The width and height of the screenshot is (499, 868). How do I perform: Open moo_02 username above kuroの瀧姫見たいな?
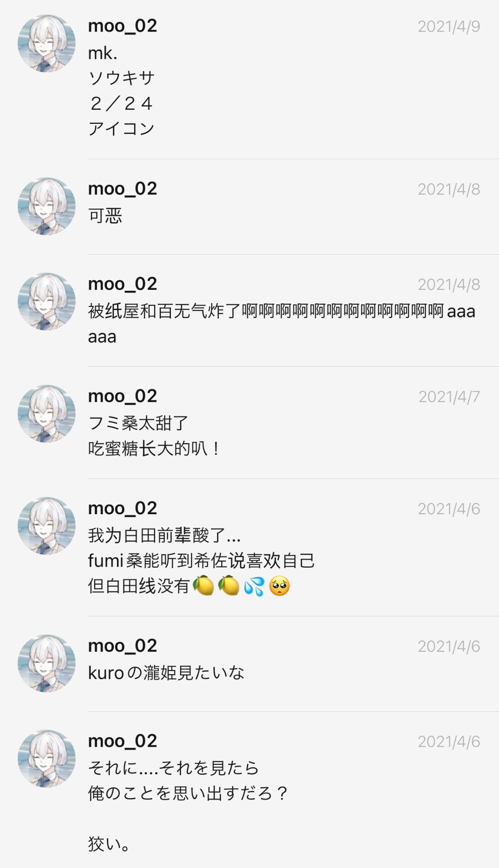coord(122,646)
